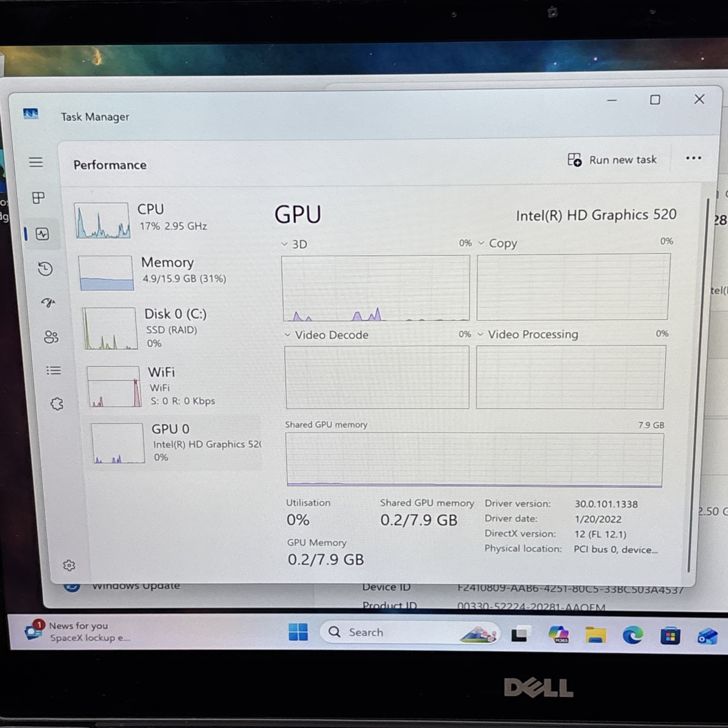
Task: Maximize the Task Manager window
Action: [655, 100]
